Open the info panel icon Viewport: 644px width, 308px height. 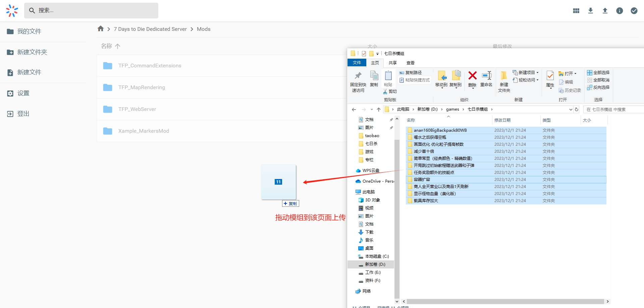click(x=620, y=11)
